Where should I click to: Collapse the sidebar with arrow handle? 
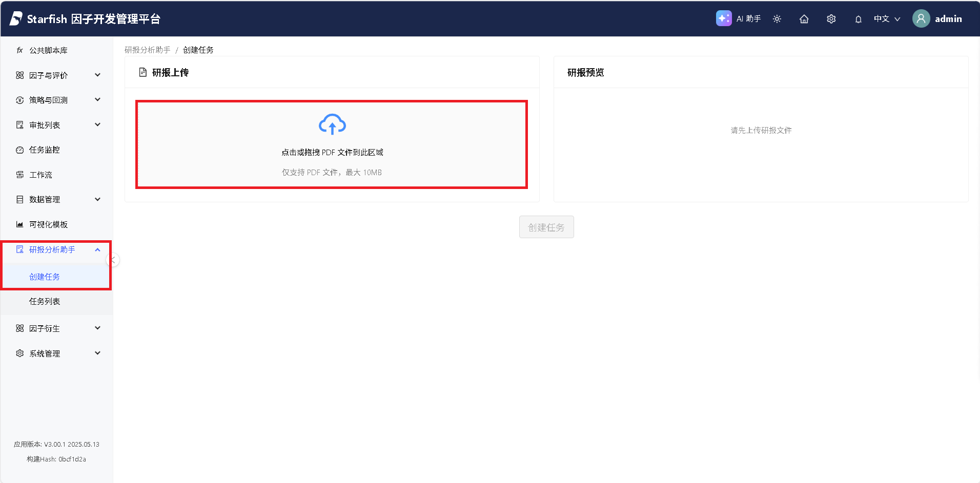click(113, 260)
